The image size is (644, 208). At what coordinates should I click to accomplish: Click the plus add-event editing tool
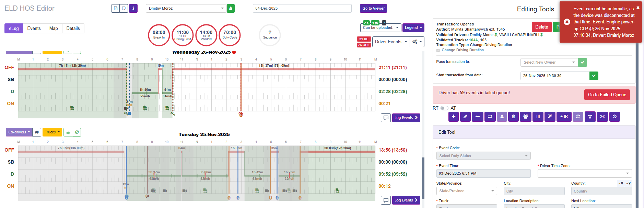454,117
